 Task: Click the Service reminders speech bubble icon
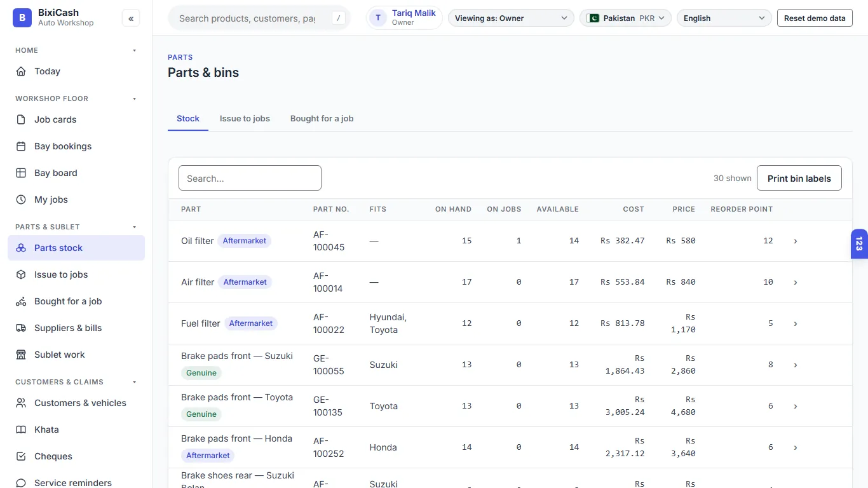[x=21, y=483]
